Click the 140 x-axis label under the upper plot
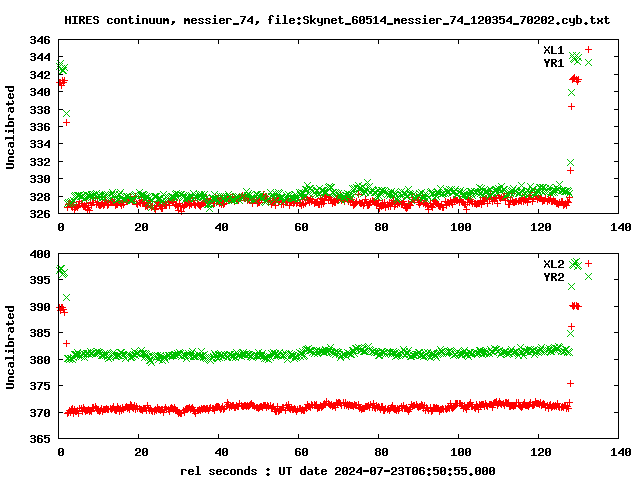 click(x=621, y=227)
